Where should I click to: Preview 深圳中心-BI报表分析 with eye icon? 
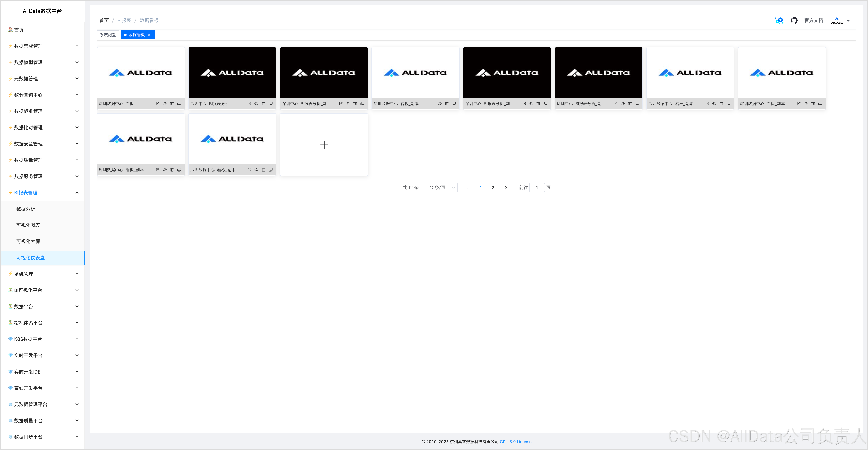[256, 104]
